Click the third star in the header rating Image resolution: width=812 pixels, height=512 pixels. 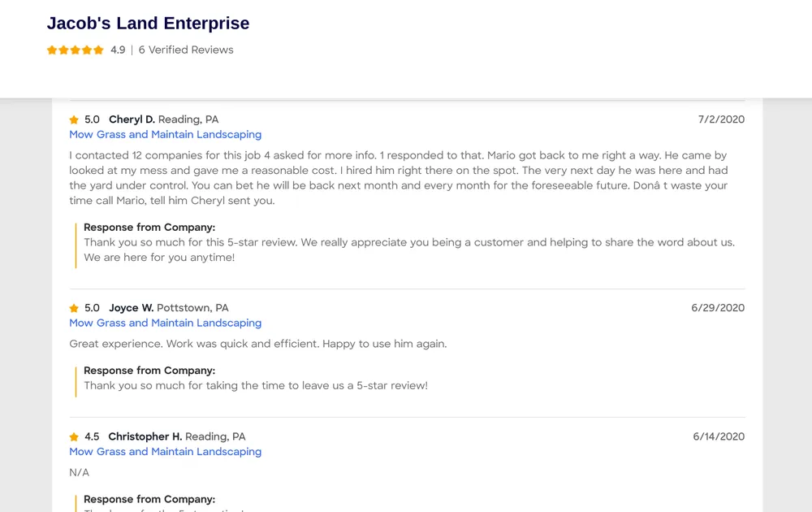point(76,50)
